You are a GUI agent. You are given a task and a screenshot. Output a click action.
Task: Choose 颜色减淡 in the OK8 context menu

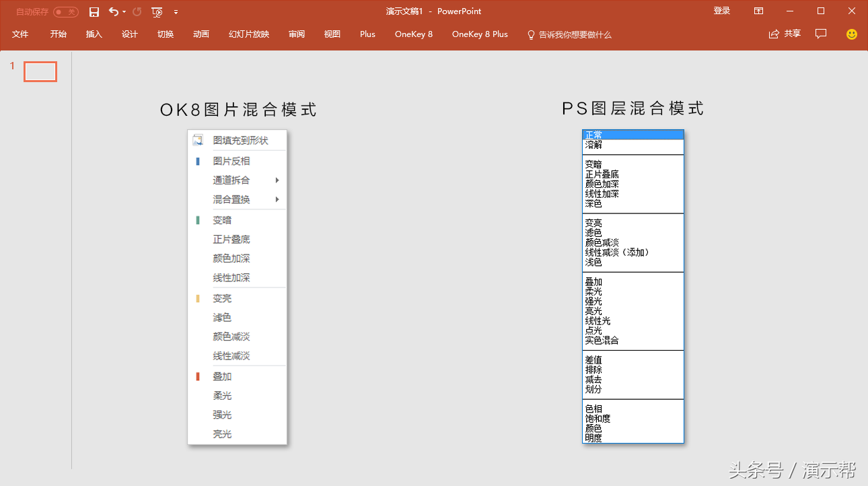(x=238, y=337)
